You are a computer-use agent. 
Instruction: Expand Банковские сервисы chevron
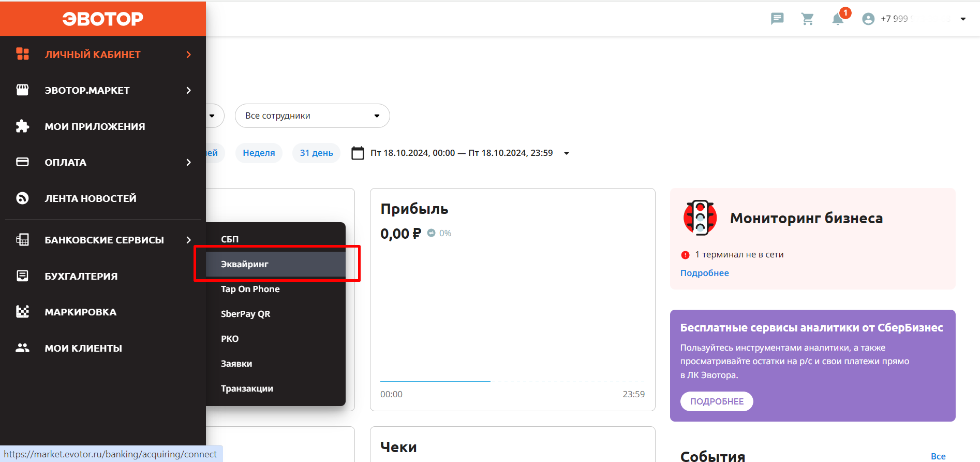[189, 240]
